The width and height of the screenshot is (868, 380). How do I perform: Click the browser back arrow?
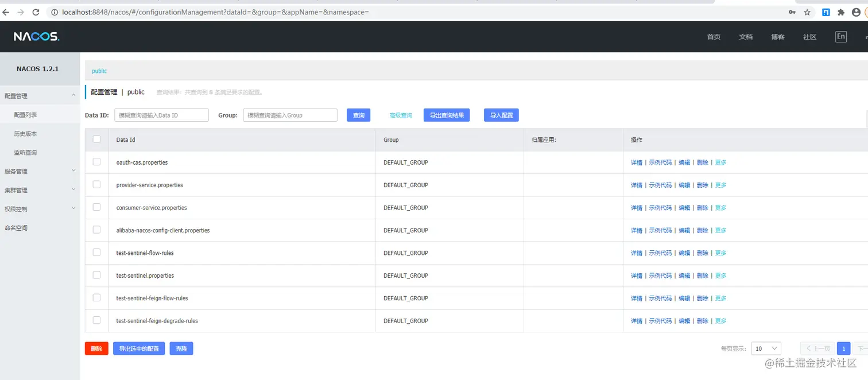pyautogui.click(x=6, y=12)
